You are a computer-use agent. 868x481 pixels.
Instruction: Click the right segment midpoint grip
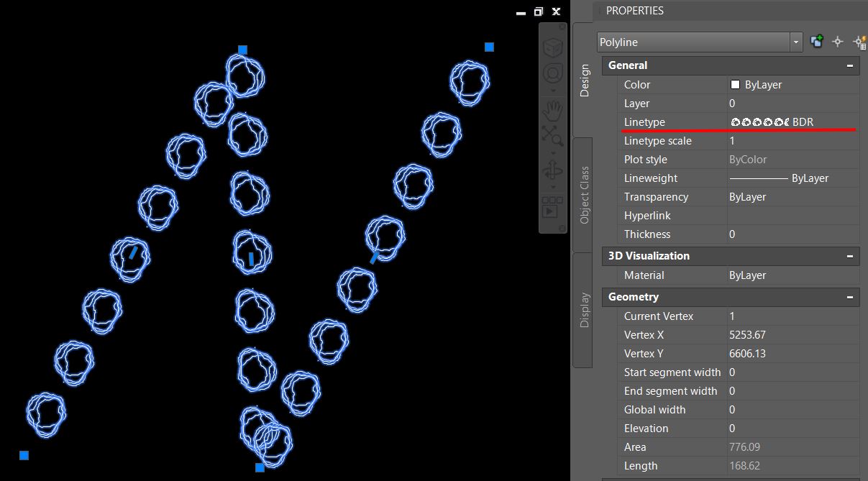374,257
